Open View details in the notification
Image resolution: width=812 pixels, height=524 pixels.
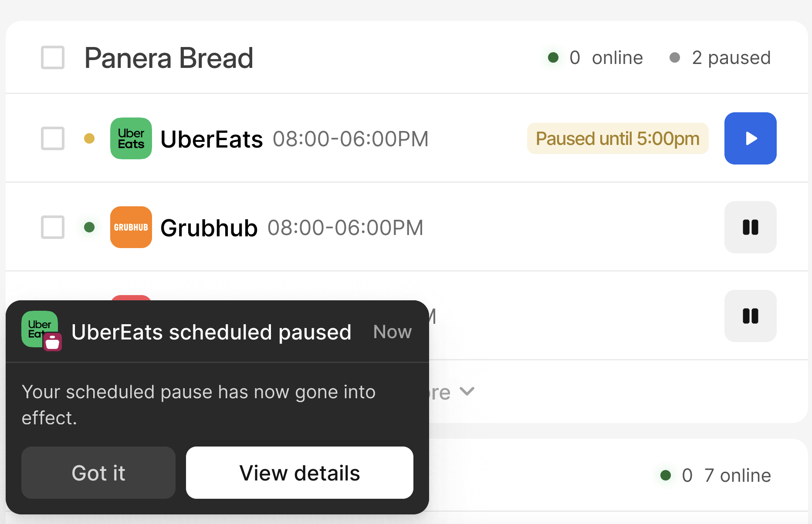pyautogui.click(x=300, y=473)
